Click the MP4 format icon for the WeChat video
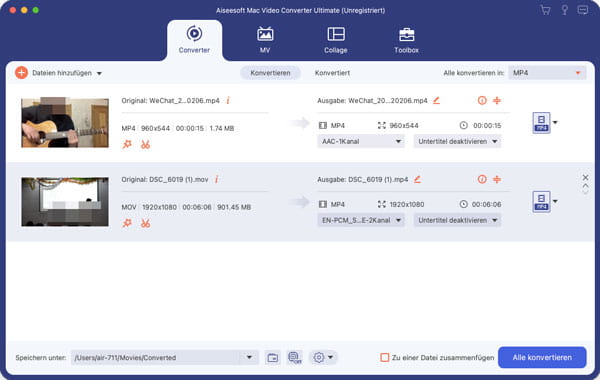The image size is (600, 380). point(541,123)
